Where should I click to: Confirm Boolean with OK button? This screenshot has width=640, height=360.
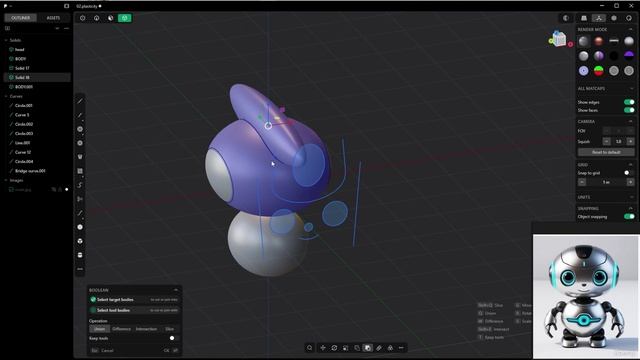(171, 351)
